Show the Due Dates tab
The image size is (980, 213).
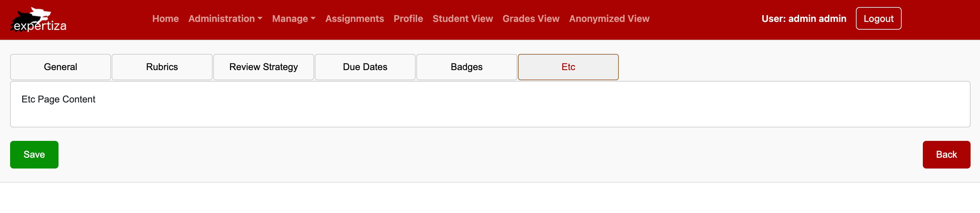tap(365, 67)
